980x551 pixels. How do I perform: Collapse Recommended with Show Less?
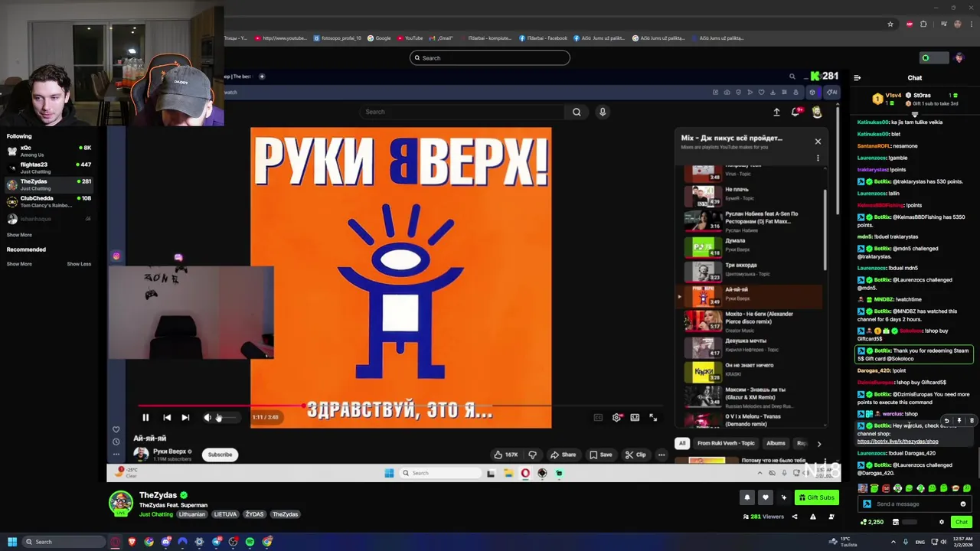pos(79,264)
